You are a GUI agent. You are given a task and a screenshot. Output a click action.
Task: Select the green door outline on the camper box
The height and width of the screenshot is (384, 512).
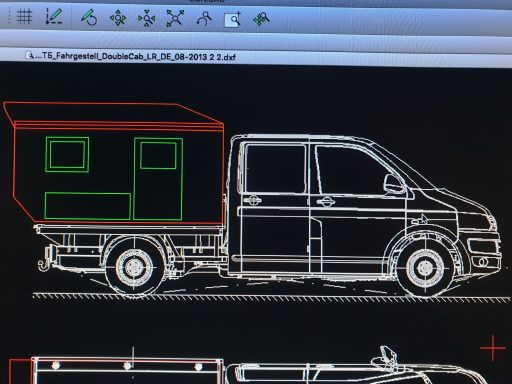(x=158, y=179)
